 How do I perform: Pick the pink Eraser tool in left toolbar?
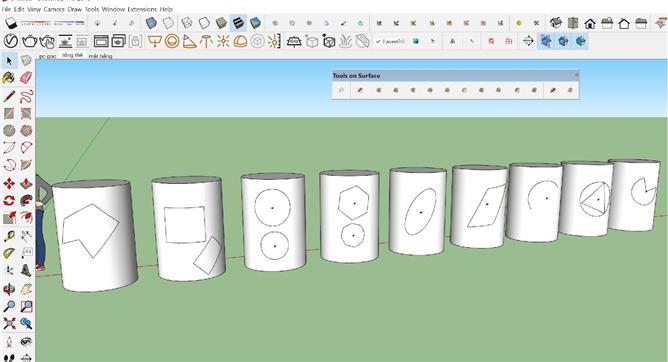coord(26,78)
